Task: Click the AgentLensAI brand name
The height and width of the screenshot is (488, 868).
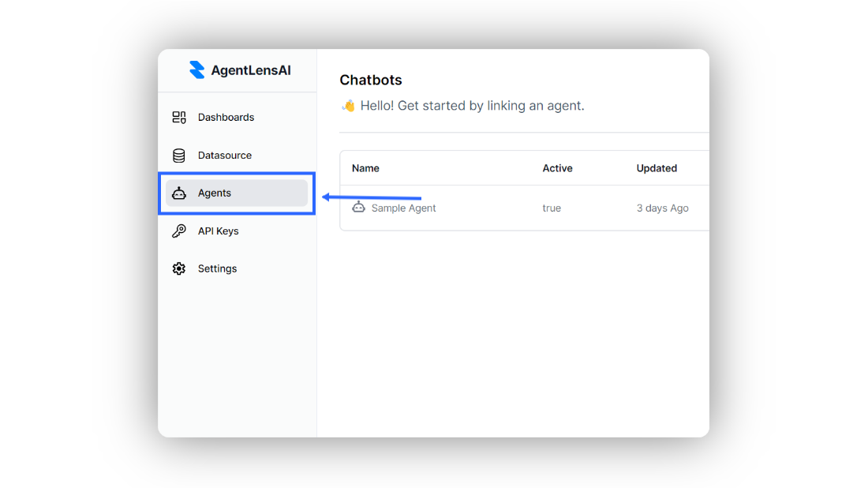Action: point(251,70)
